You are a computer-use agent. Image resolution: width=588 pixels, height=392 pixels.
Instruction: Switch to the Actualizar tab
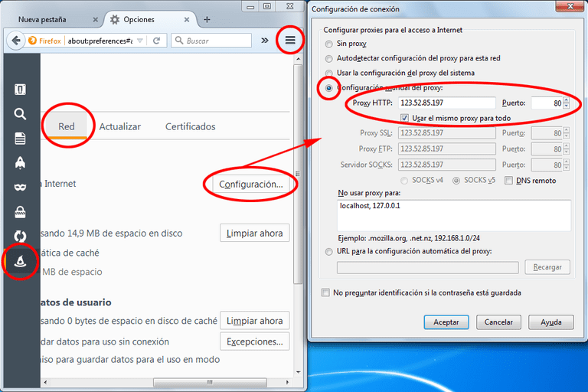pyautogui.click(x=120, y=127)
